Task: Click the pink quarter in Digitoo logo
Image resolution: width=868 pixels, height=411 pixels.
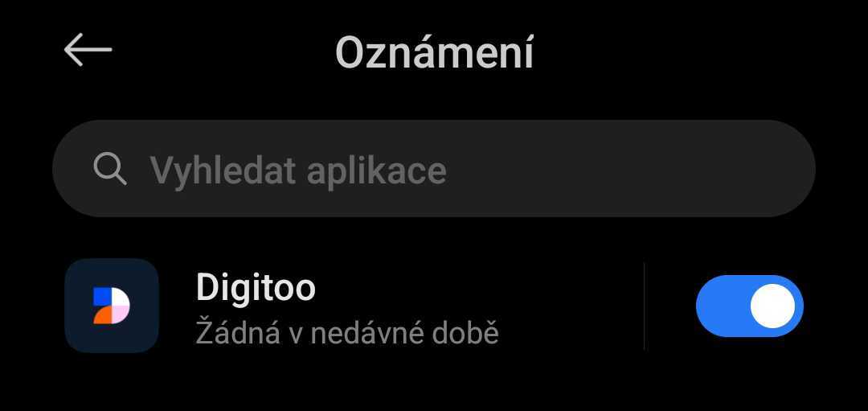Action: pyautogui.click(x=121, y=314)
